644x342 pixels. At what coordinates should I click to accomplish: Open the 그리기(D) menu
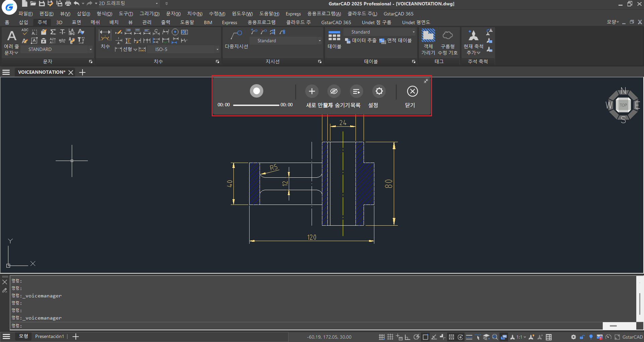(150, 14)
